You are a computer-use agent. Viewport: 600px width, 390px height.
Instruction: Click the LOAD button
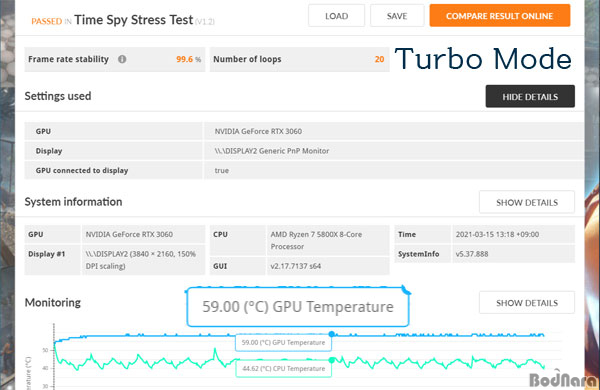click(336, 16)
